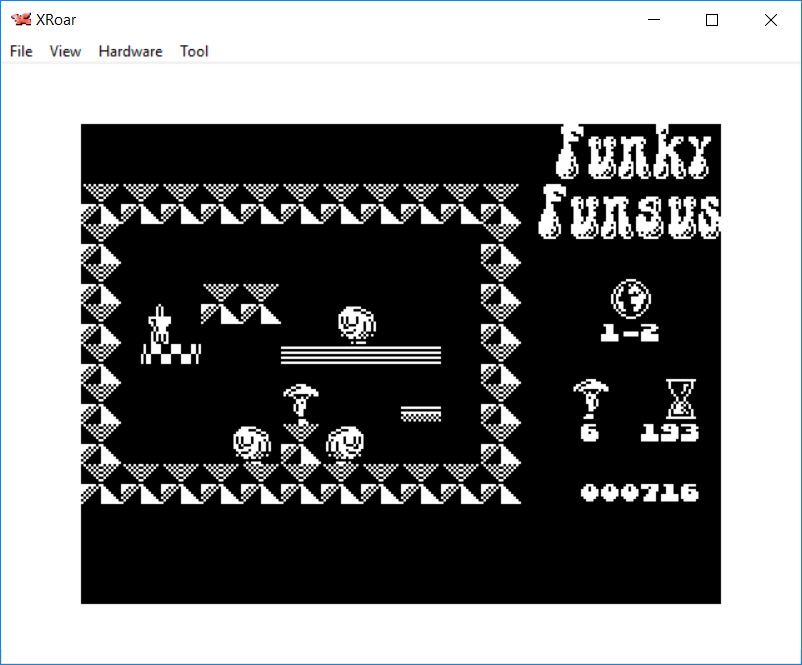This screenshot has width=802, height=665.
Task: Click the Funky Fungus title logo
Action: (x=632, y=182)
